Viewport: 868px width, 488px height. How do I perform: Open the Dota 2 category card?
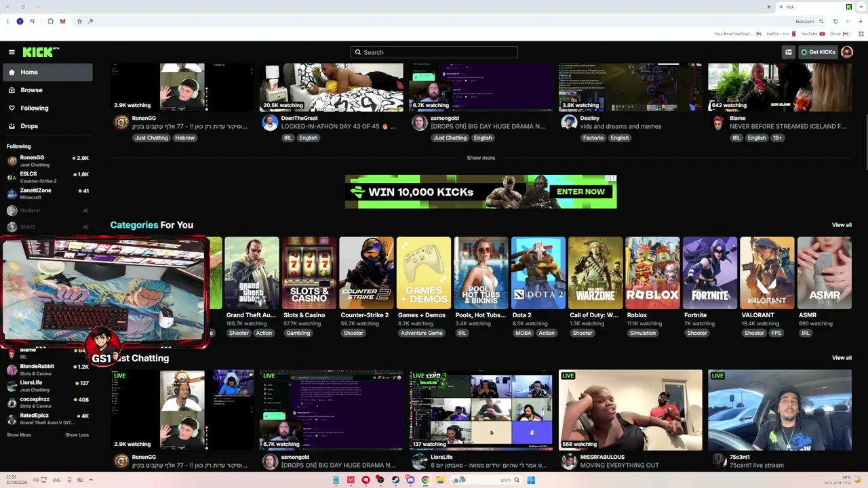tap(538, 272)
